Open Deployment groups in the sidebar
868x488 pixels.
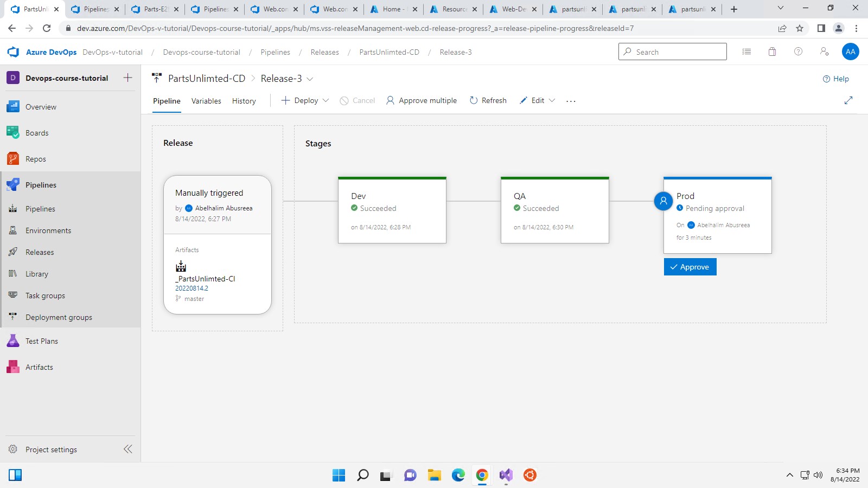(59, 317)
